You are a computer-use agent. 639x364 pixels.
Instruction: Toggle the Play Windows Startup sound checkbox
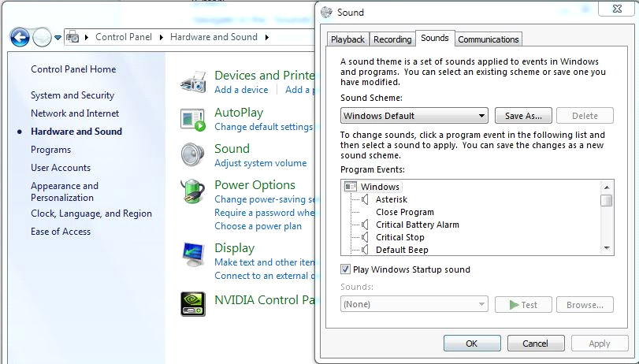(345, 269)
